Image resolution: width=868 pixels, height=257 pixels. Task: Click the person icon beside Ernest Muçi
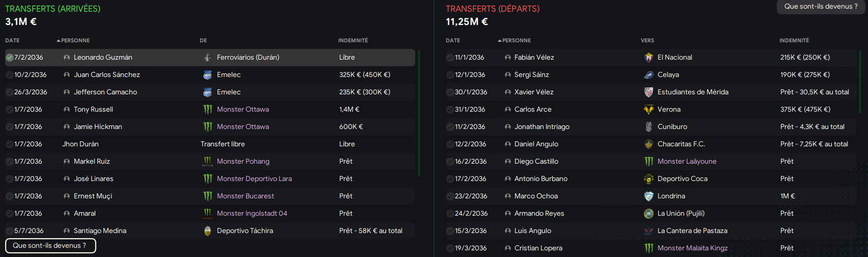point(67,196)
